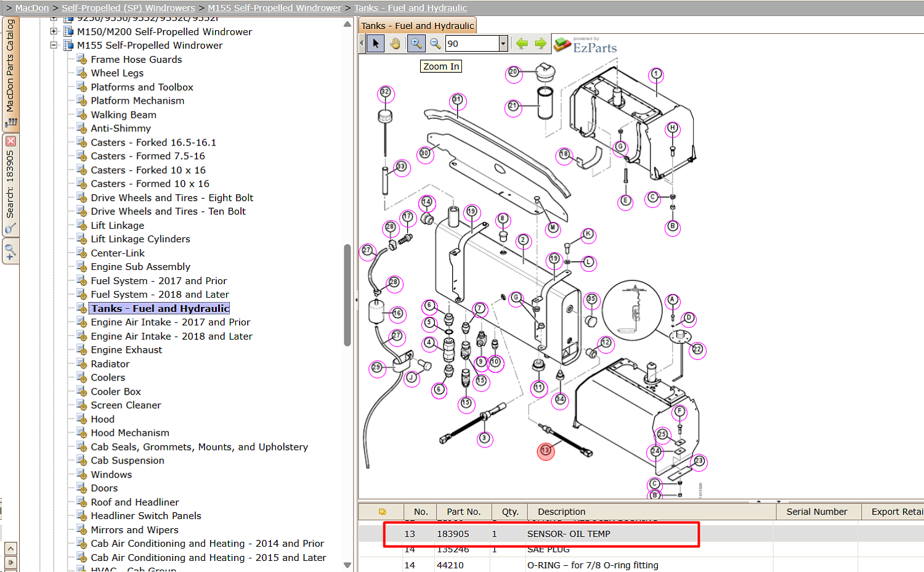Click the tree scrollbar down arrow

pos(347,565)
